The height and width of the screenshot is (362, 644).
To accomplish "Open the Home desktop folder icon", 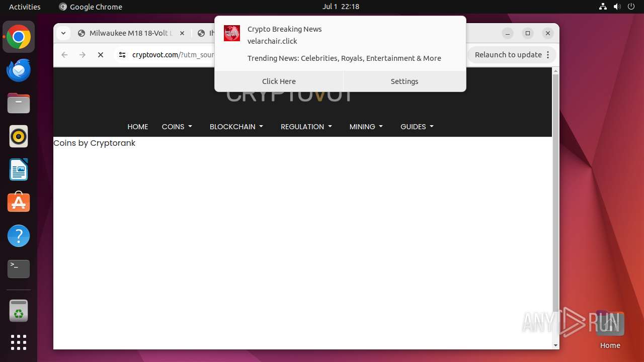I will tap(610, 330).
